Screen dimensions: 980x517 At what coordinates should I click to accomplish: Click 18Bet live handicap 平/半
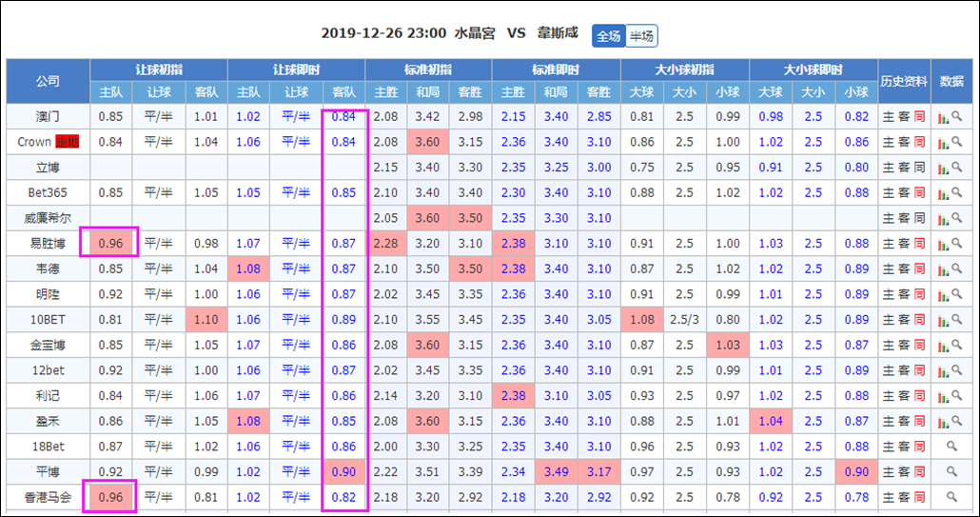click(296, 447)
